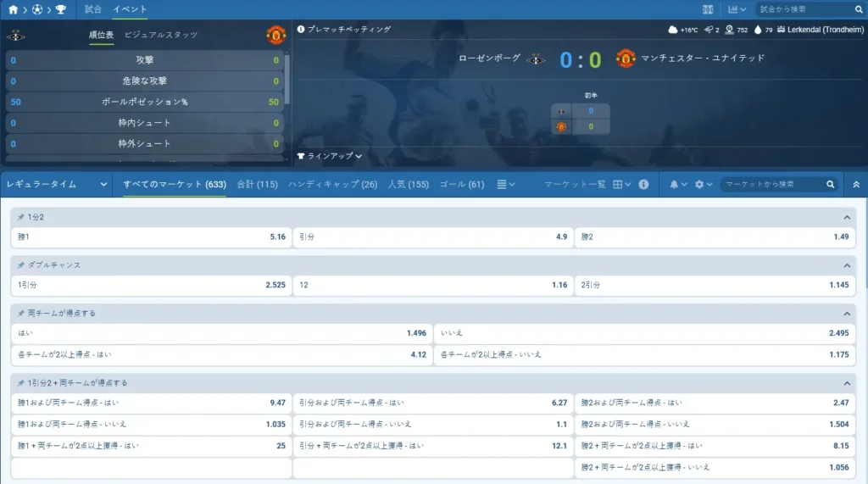
Task: Select 勝2 + 両チームが2点以上獲得 - はい 8.15
Action: click(x=715, y=447)
